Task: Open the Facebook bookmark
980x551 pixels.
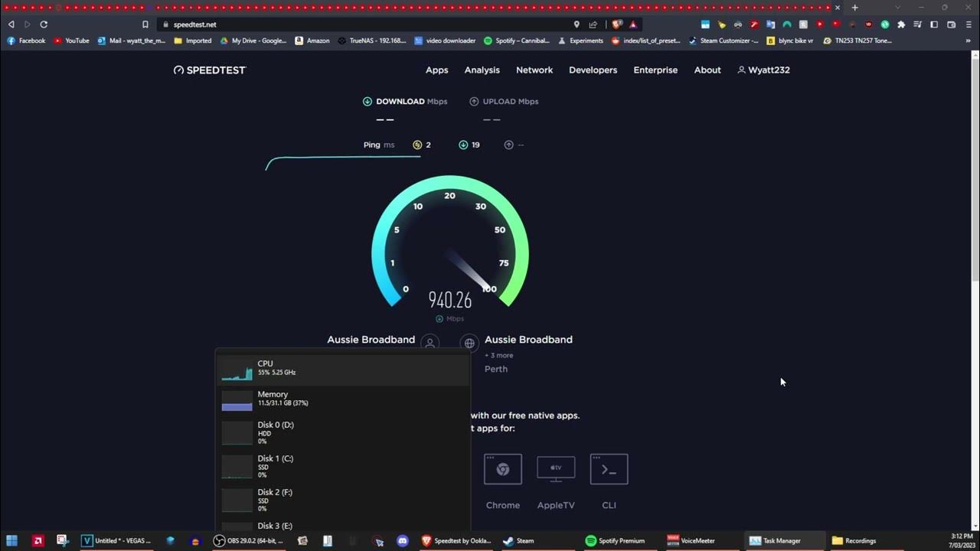Action: tap(26, 41)
